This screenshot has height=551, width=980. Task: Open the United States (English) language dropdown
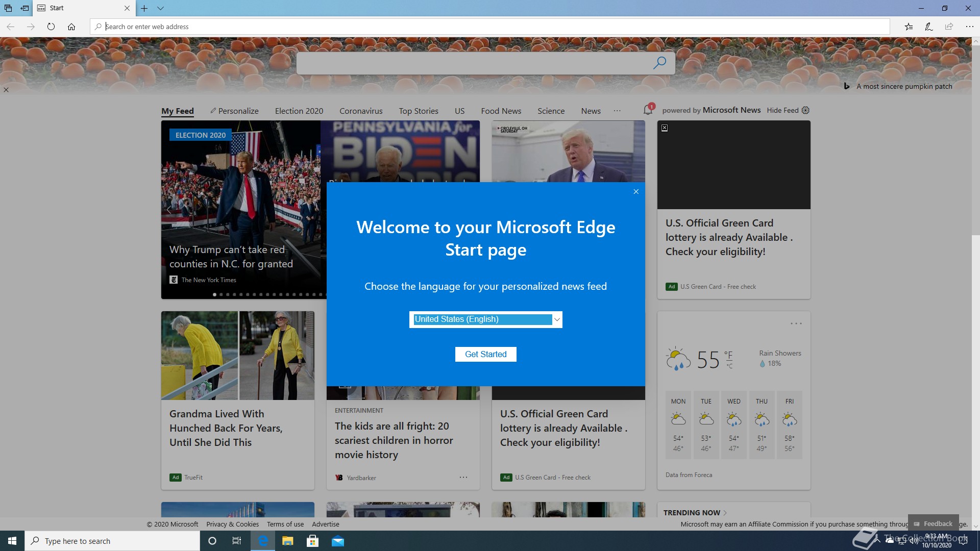[x=485, y=319]
